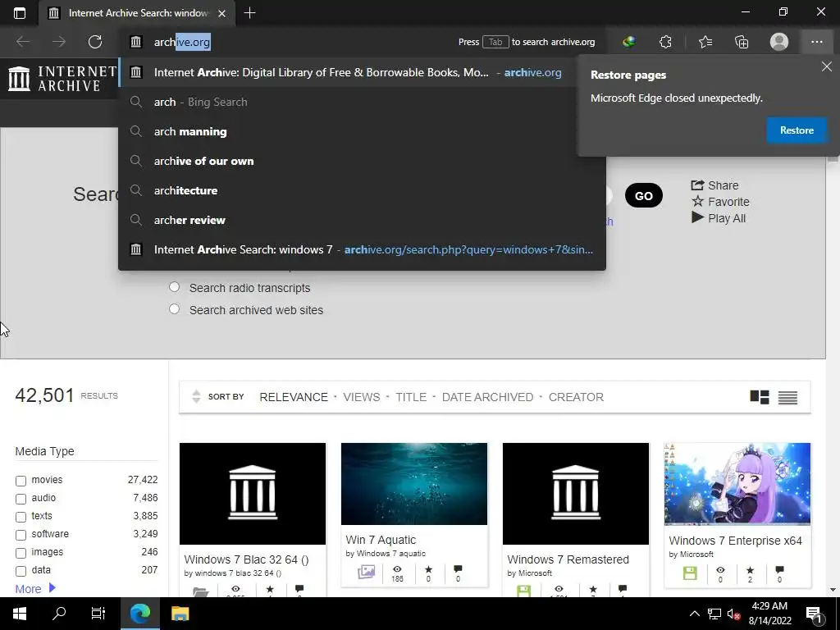The image size is (840, 630).
Task: Open the Edge Extensions puzzle icon
Action: click(x=665, y=42)
